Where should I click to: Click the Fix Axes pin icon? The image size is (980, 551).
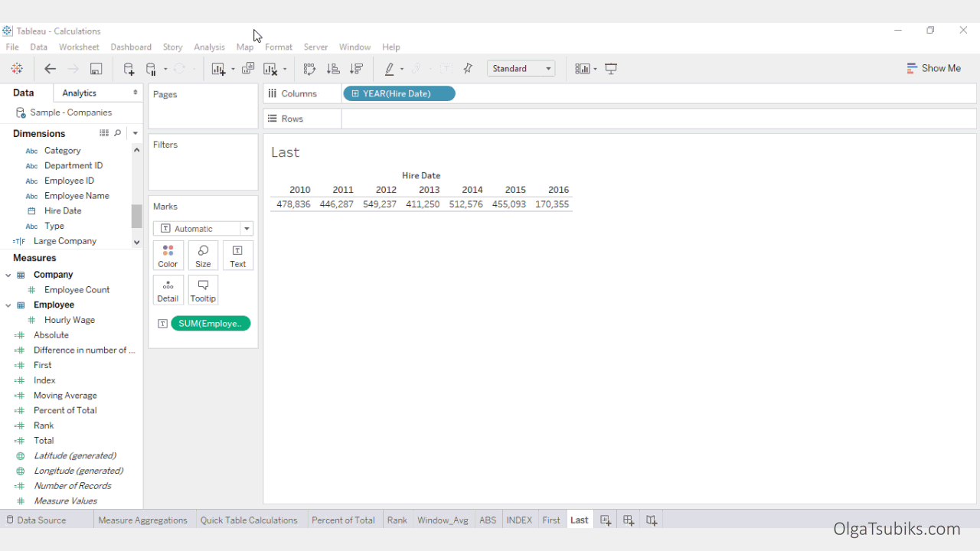point(468,69)
